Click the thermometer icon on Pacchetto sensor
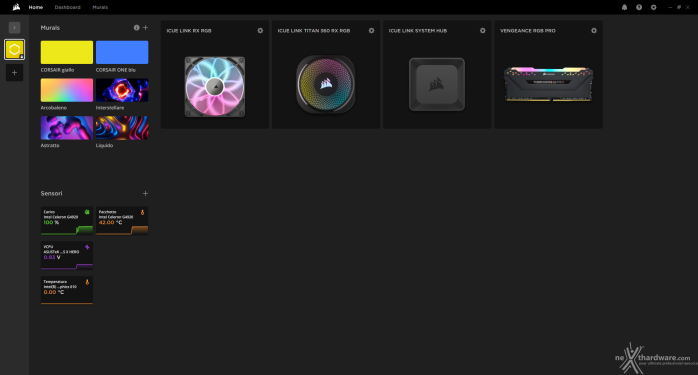Image resolution: width=698 pixels, height=375 pixels. [142, 212]
